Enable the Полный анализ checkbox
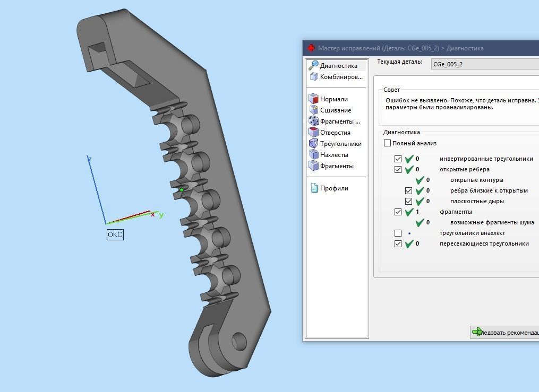The height and width of the screenshot is (392, 539). pyautogui.click(x=387, y=143)
